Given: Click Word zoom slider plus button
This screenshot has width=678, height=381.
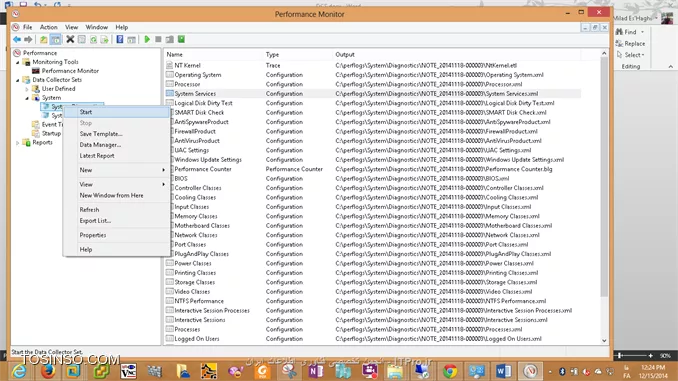Looking at the screenshot, I should [650, 355].
